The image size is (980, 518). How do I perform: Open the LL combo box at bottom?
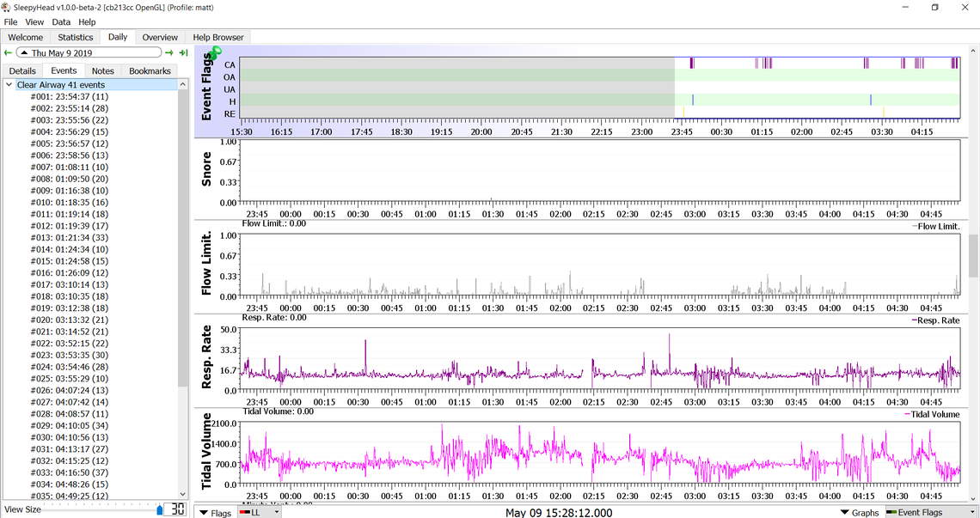pos(260,512)
